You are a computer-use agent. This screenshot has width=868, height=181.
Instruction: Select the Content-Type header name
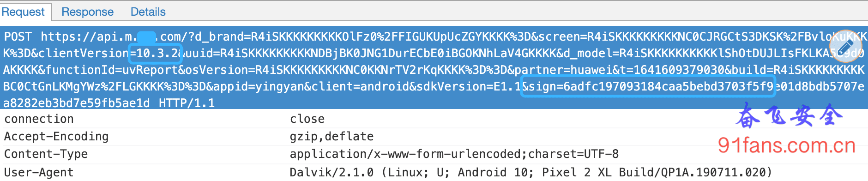click(x=46, y=154)
